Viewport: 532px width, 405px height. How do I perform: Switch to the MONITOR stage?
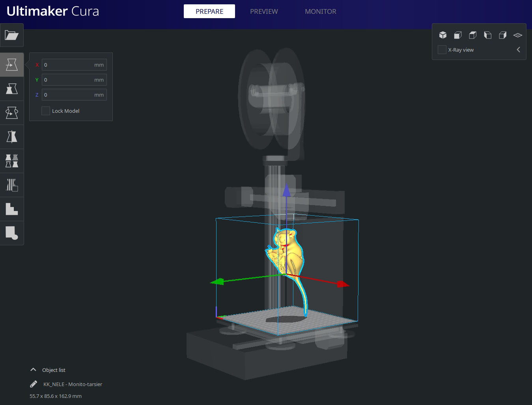tap(321, 11)
